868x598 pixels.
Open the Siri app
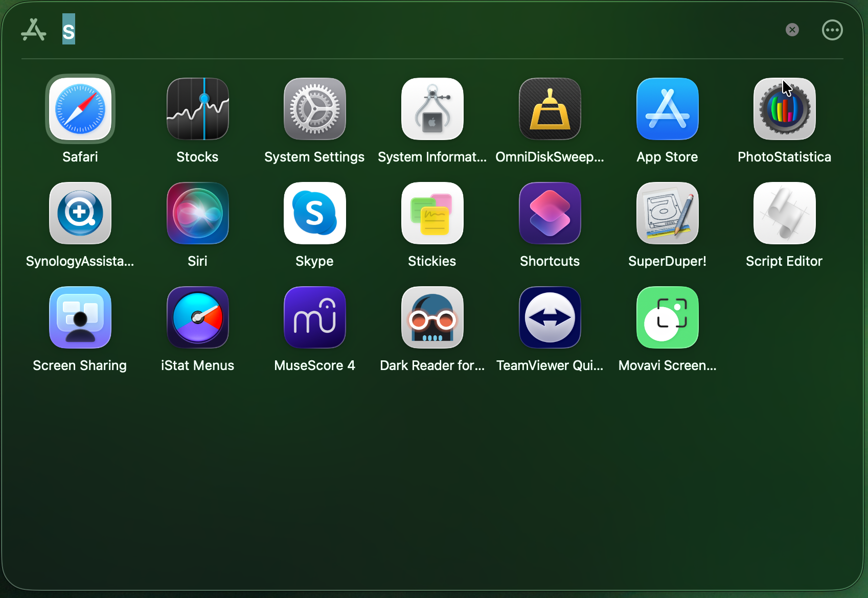[198, 213]
